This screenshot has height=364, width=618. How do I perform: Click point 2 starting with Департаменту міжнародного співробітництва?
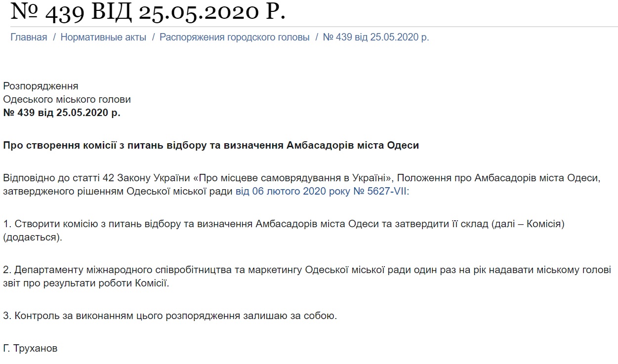point(307,277)
